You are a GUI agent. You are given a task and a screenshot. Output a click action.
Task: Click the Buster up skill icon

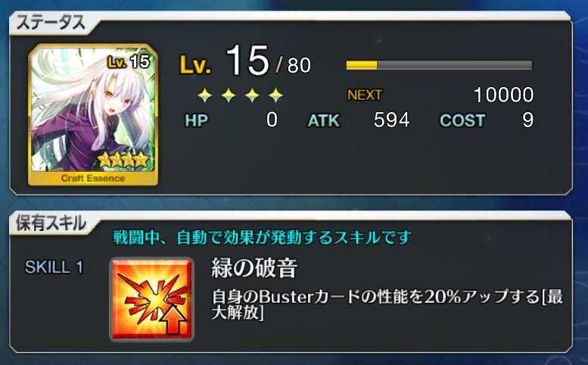[151, 299]
